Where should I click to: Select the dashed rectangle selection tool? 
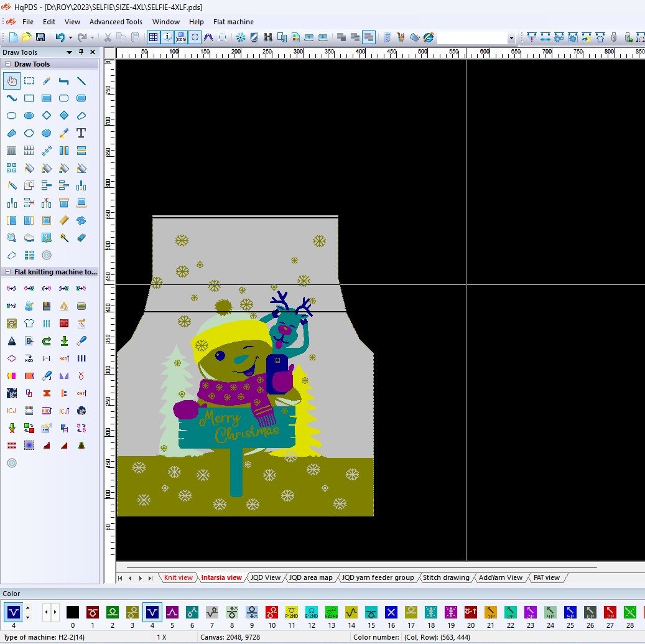(x=29, y=81)
